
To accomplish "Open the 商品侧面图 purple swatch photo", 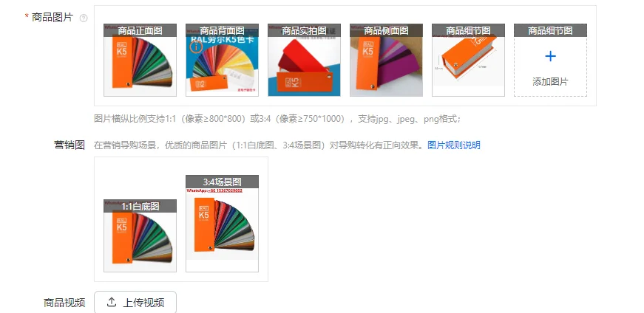I will click(387, 60).
